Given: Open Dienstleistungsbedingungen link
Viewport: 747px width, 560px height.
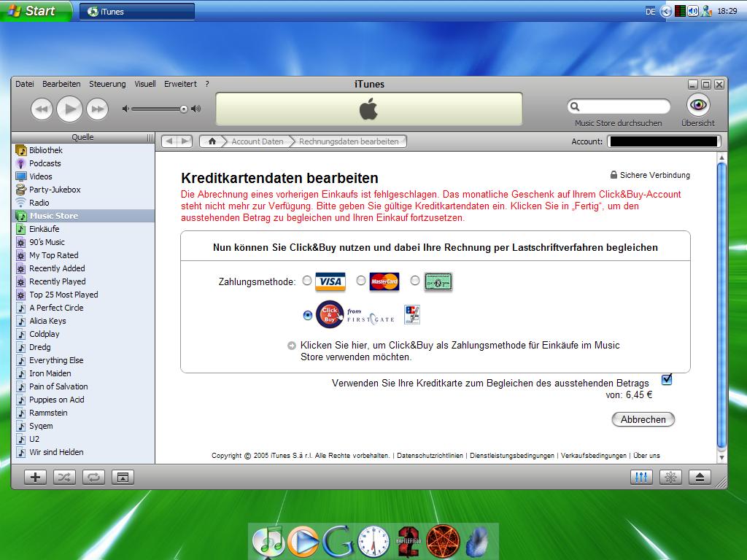Looking at the screenshot, I should [x=512, y=456].
